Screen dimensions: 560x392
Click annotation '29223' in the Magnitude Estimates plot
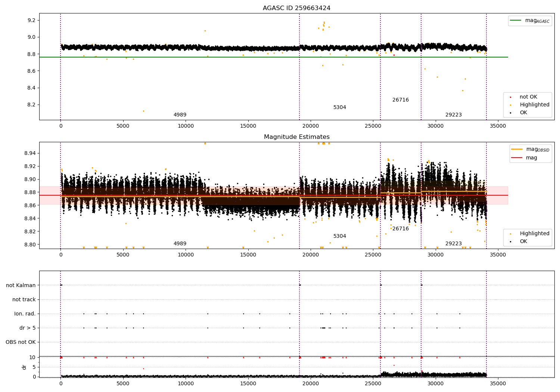click(x=454, y=244)
